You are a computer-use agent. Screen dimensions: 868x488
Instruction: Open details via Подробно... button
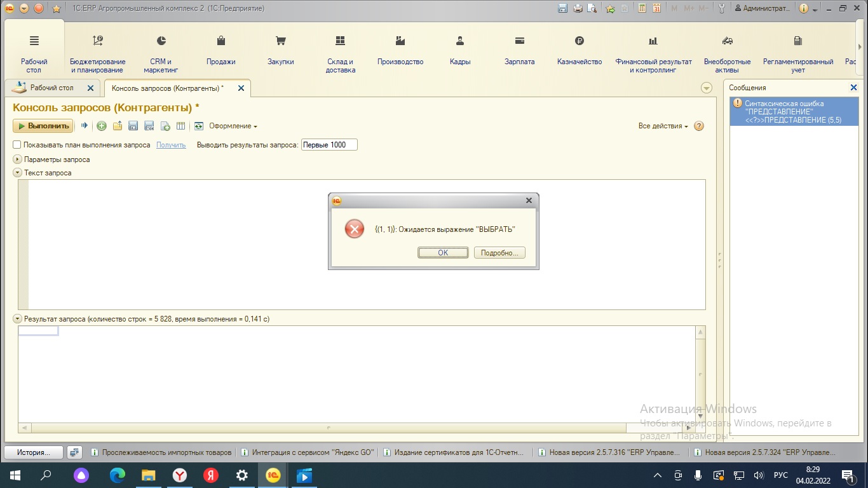click(499, 253)
